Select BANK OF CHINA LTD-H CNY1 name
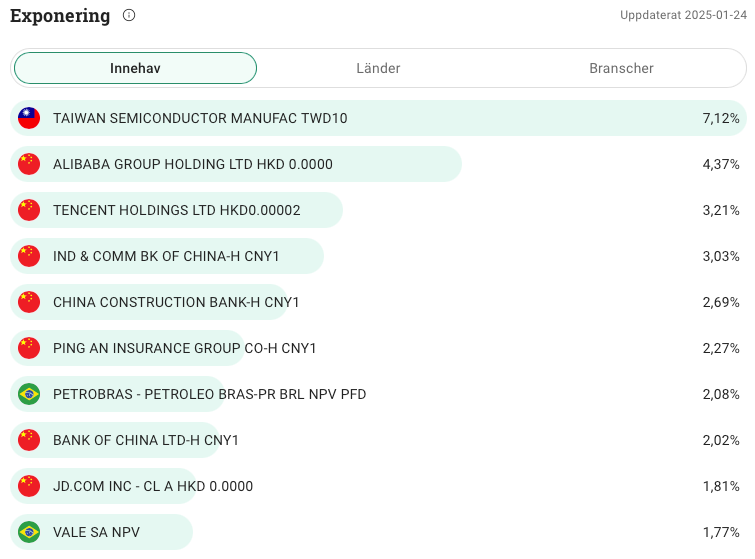755x559 pixels. pyautogui.click(x=146, y=440)
